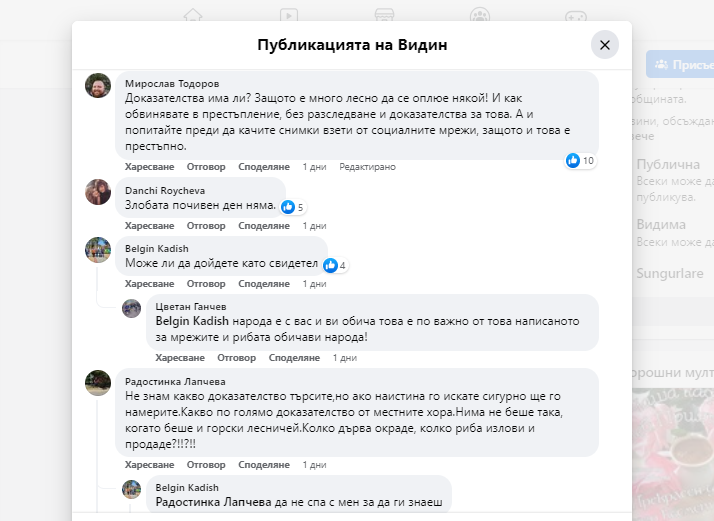Like Мирослав Тодоров's comment with Харесване
Screen dimensions: 714x521
[x=150, y=166]
